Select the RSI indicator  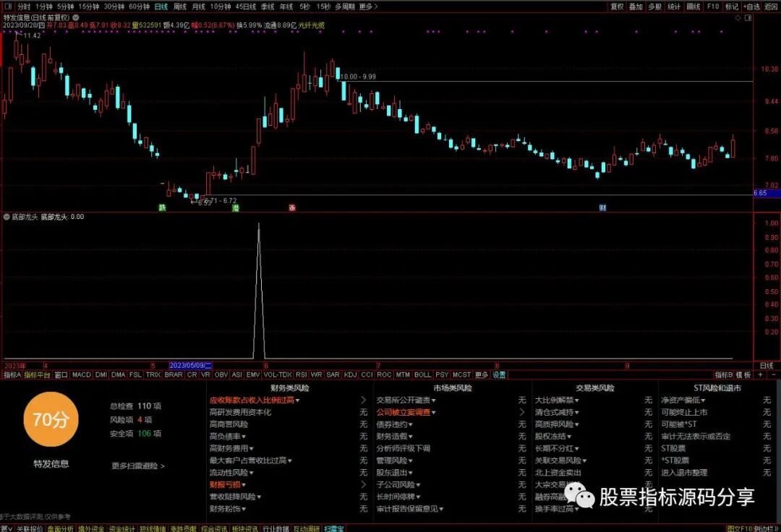coord(301,374)
